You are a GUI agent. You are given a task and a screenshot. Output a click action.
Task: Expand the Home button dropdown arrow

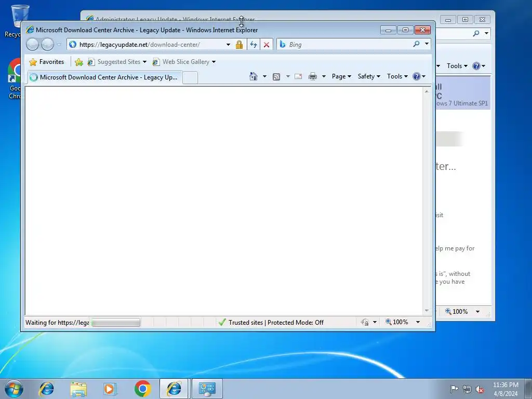click(264, 76)
